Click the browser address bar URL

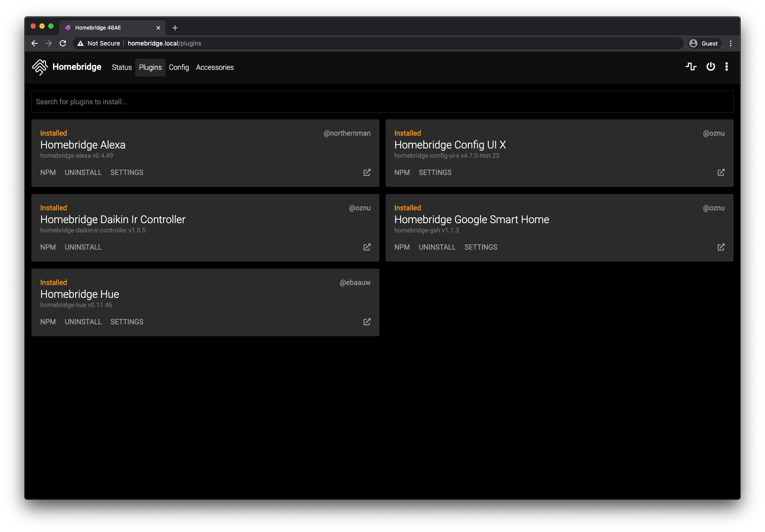click(x=164, y=43)
